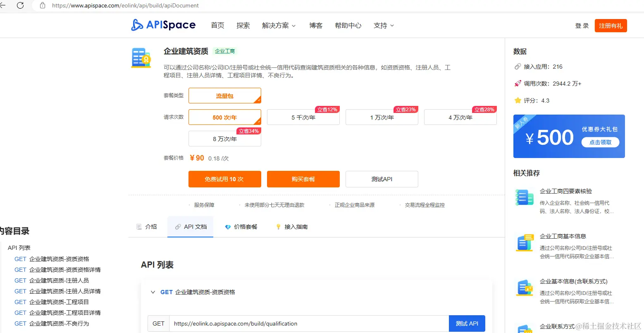644x333 pixels.
Task: Click the white 测试API button
Action: 382,179
